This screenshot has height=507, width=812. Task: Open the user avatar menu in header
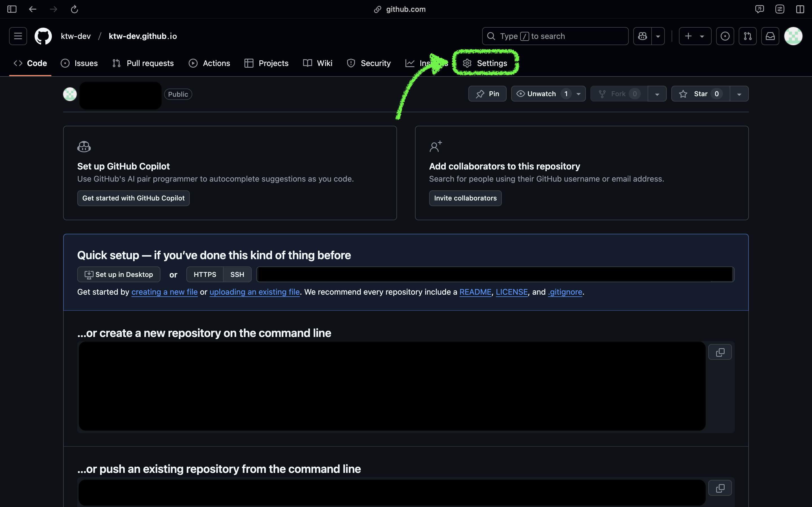pyautogui.click(x=793, y=36)
